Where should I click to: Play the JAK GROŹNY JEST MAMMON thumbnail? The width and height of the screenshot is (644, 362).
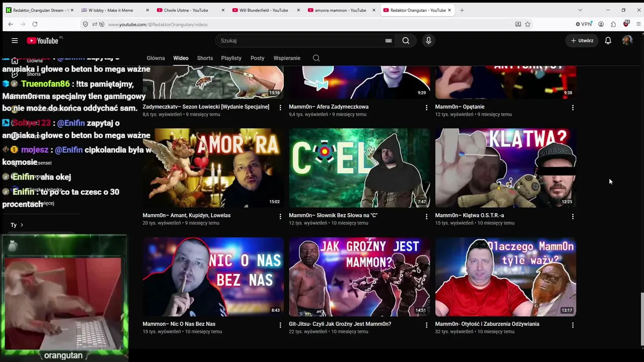click(359, 277)
